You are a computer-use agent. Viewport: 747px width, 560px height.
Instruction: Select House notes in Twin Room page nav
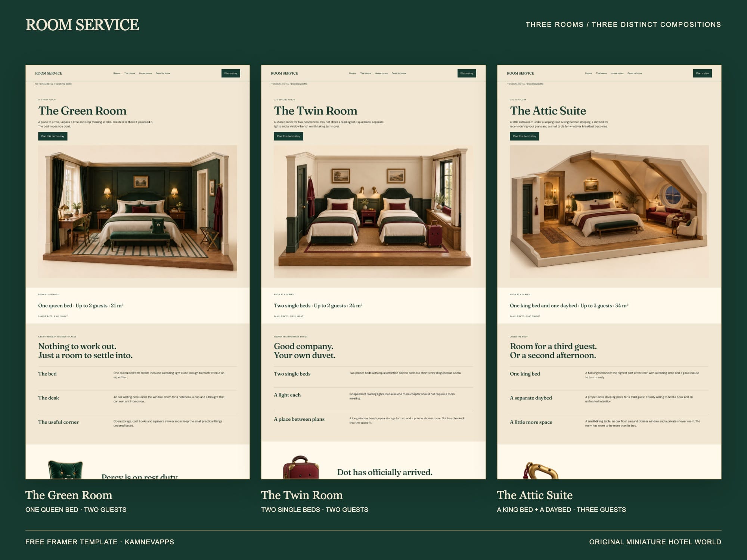(381, 74)
